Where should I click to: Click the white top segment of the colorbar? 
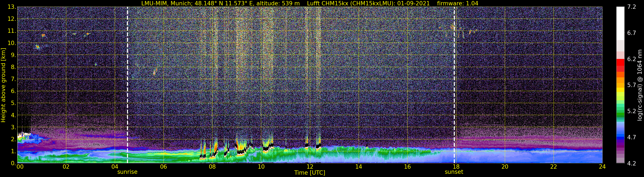coord(620,23)
